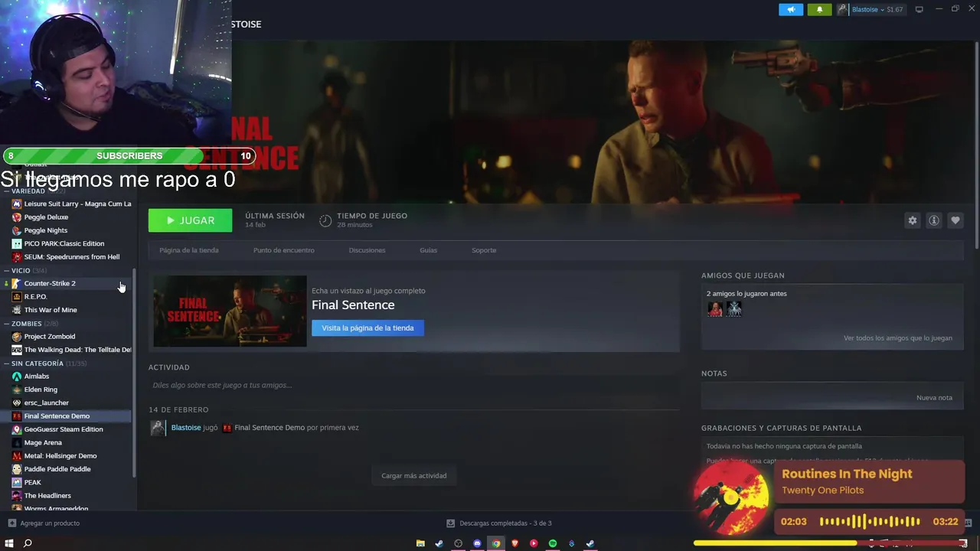
Task: Select the Soporte tab
Action: click(484, 250)
